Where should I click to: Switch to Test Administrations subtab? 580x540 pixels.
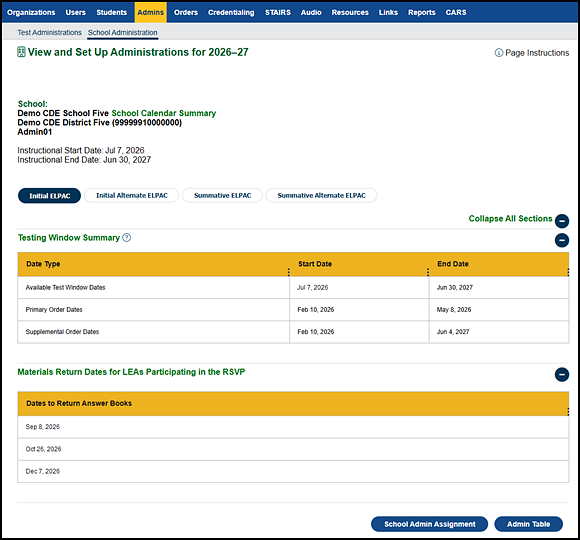(x=50, y=33)
